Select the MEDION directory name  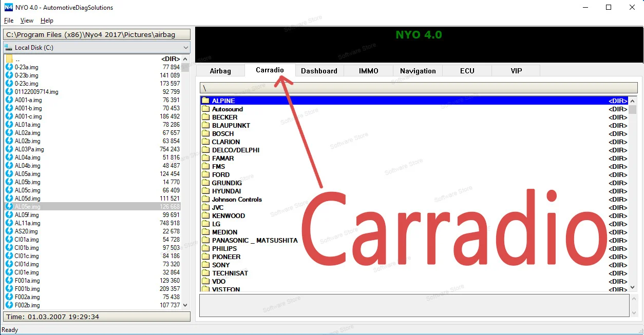[224, 232]
